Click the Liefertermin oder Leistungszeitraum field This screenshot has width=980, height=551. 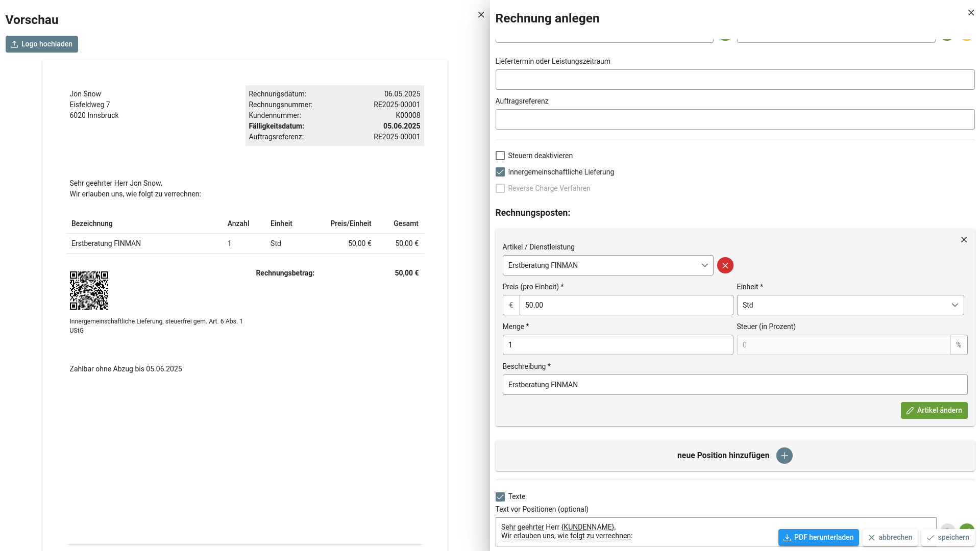point(734,80)
